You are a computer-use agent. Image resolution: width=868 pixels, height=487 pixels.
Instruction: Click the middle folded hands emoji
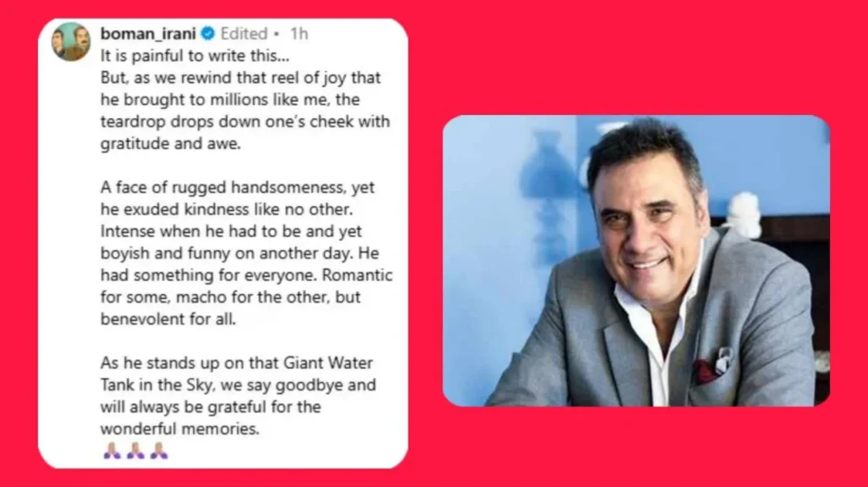coord(135,451)
